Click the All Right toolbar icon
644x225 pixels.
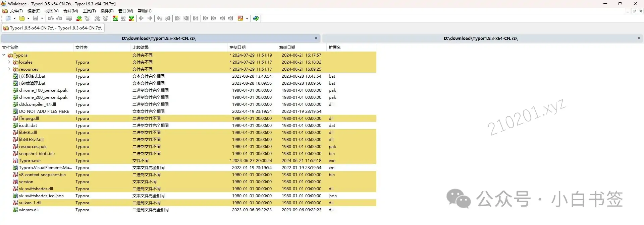coord(178,18)
